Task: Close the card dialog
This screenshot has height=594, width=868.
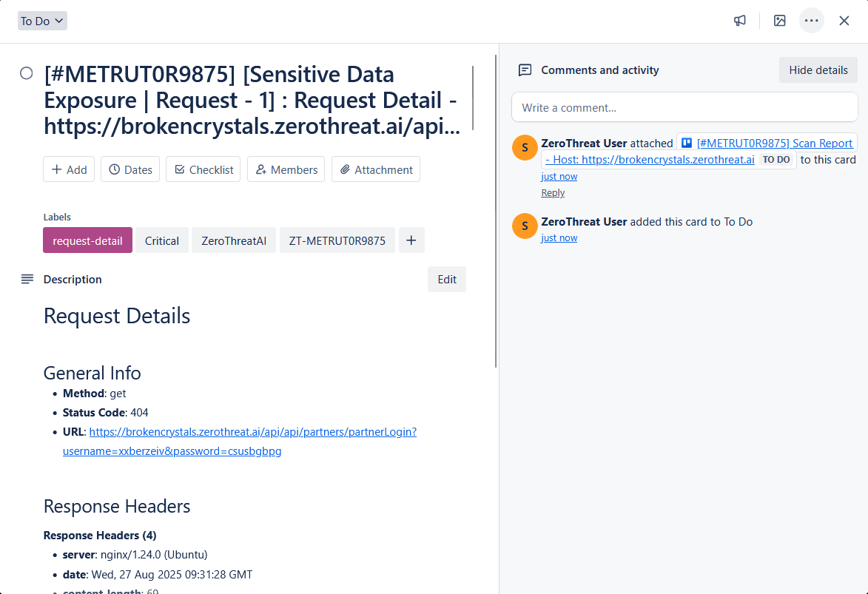Action: tap(844, 21)
